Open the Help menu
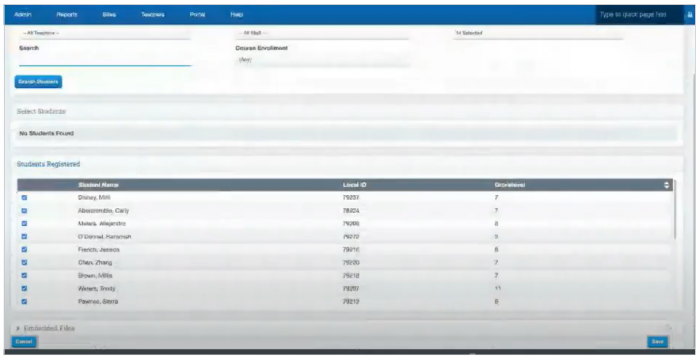 click(237, 15)
